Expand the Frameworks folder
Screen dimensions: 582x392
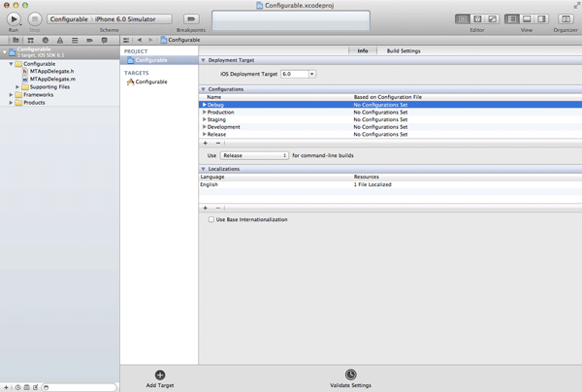click(x=11, y=95)
